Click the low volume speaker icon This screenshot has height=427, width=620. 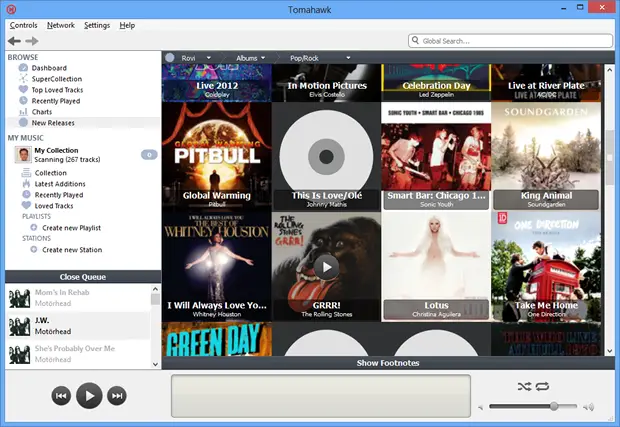coord(481,407)
